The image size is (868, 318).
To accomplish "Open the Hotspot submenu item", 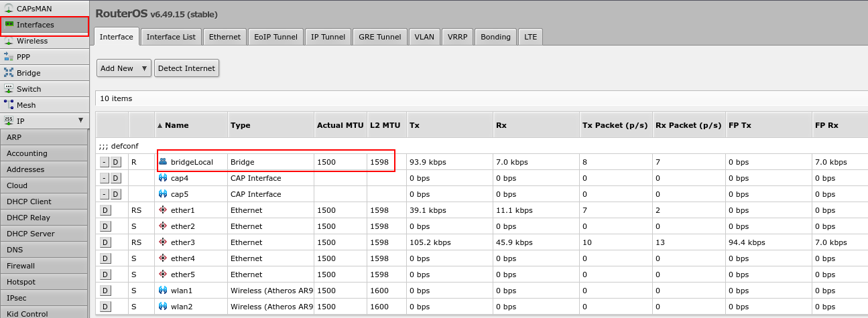I will pyautogui.click(x=44, y=282).
